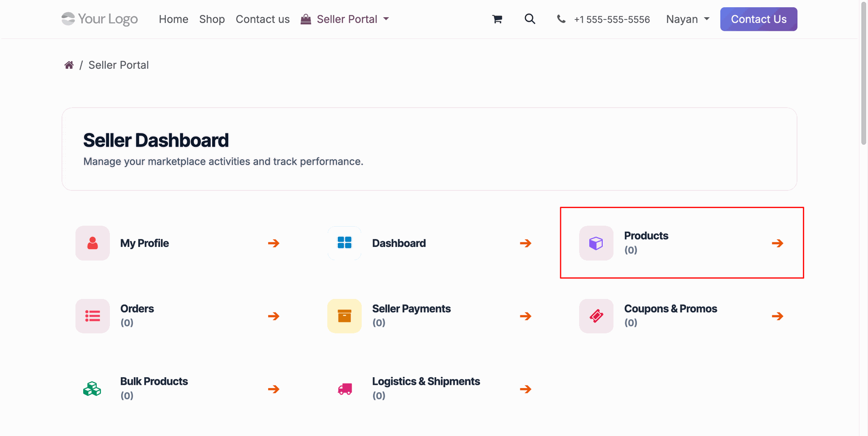Screen dimensions: 868x436
Task: Click the Coupons & Promos ticket icon
Action: [596, 316]
